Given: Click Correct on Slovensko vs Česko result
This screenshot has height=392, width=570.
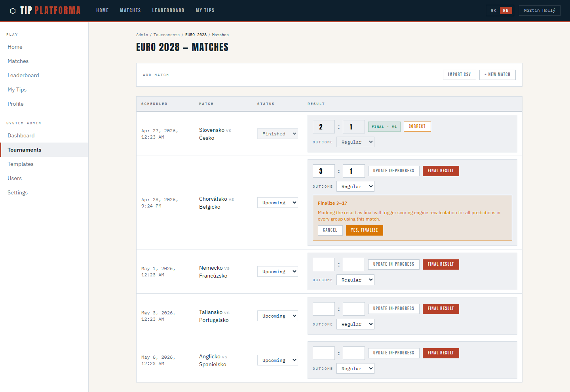Looking at the screenshot, I should coord(417,127).
